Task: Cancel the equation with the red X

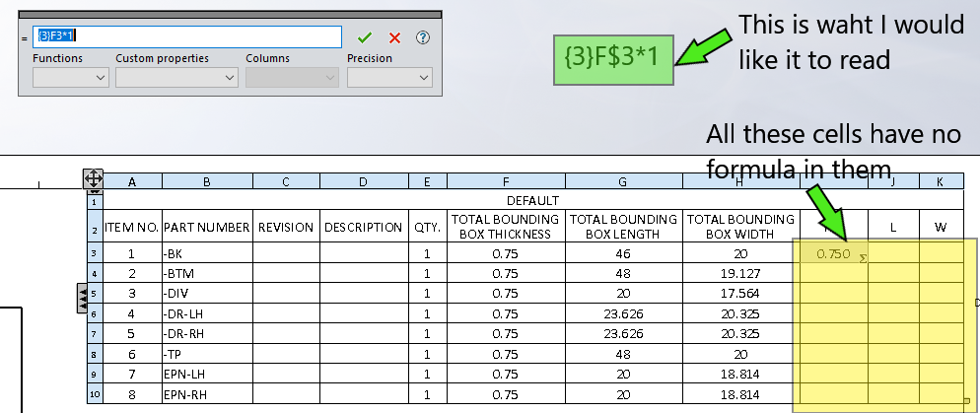Action: click(x=394, y=37)
